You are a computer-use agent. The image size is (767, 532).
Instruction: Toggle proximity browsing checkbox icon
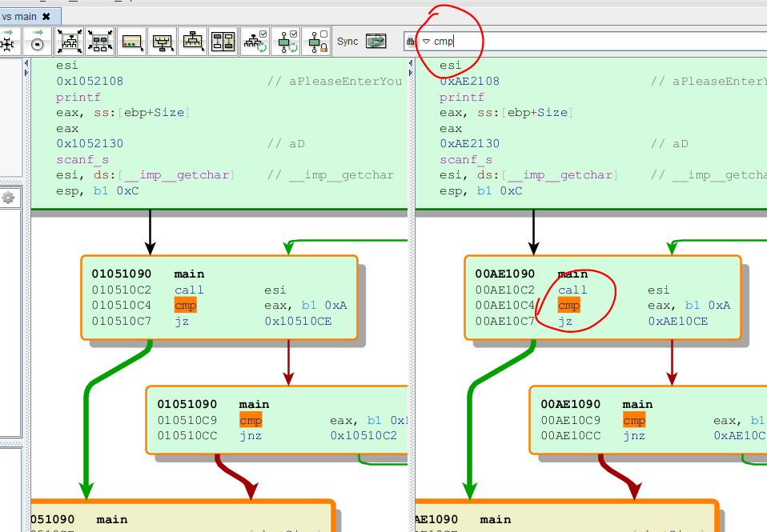[287, 42]
